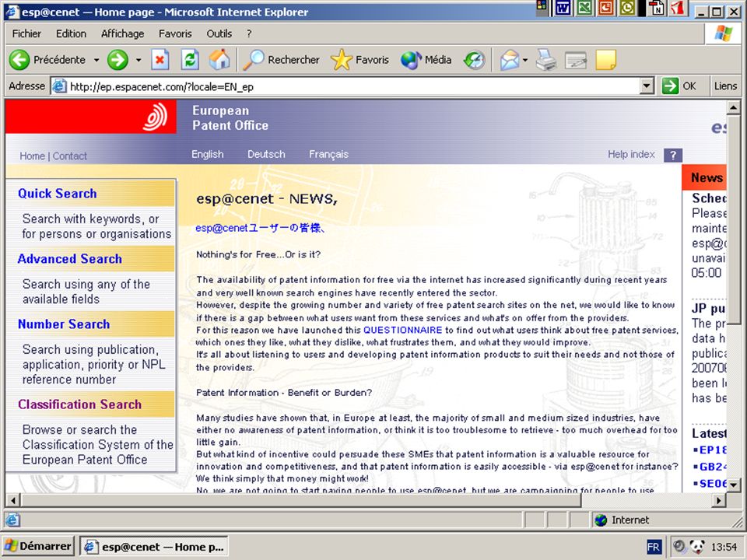Open the Favoris menu in menu bar
The image size is (747, 560).
175,33
